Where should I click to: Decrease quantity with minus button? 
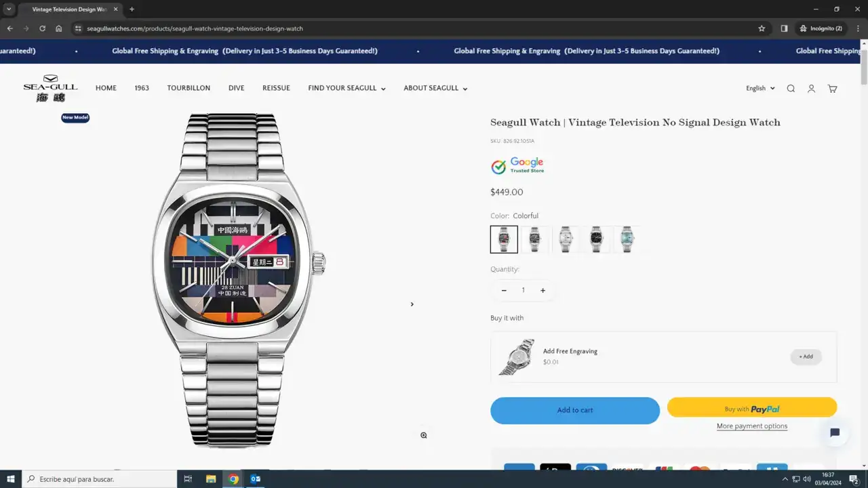(x=504, y=291)
